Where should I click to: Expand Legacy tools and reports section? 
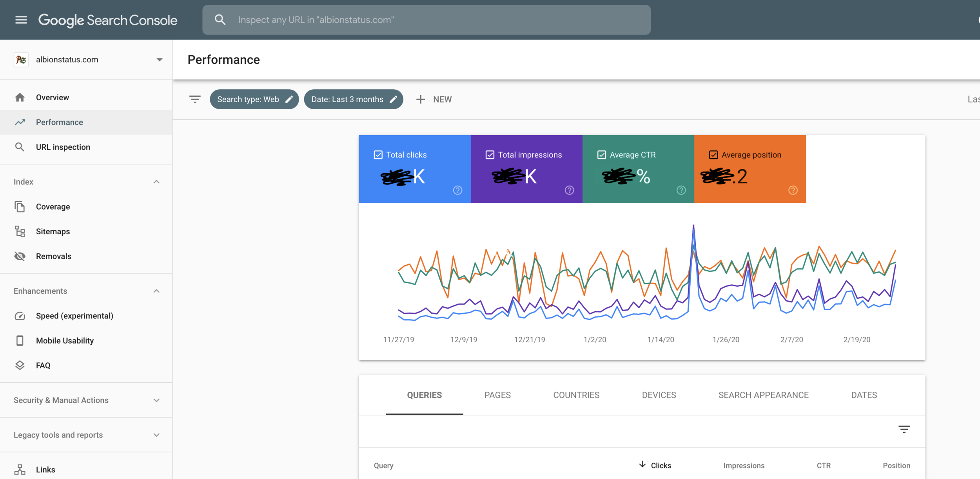coord(156,435)
